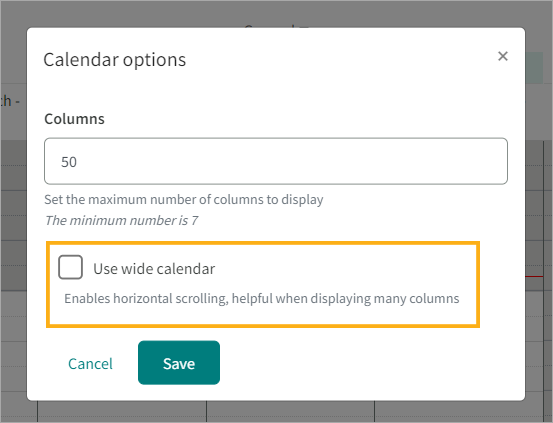Close the Calendar options dialog with X
553x423 pixels.
pos(503,56)
